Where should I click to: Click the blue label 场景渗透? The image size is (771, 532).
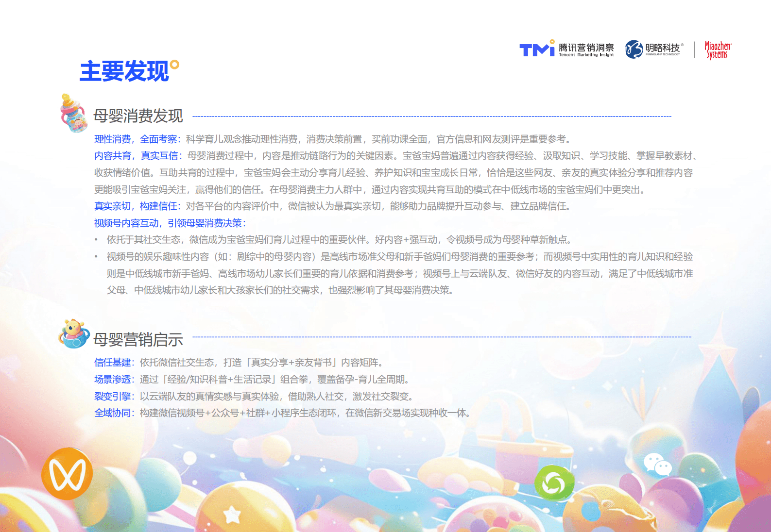[113, 380]
